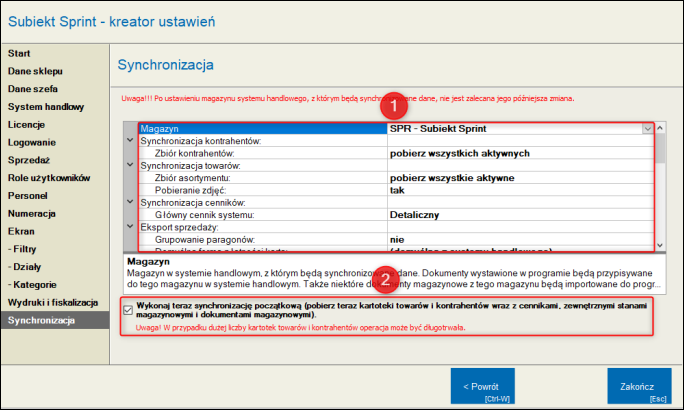Screen dimensions: 684x410
Task: Click 'Synchronizacja kontrahentów:' group label
Action: coord(201,141)
